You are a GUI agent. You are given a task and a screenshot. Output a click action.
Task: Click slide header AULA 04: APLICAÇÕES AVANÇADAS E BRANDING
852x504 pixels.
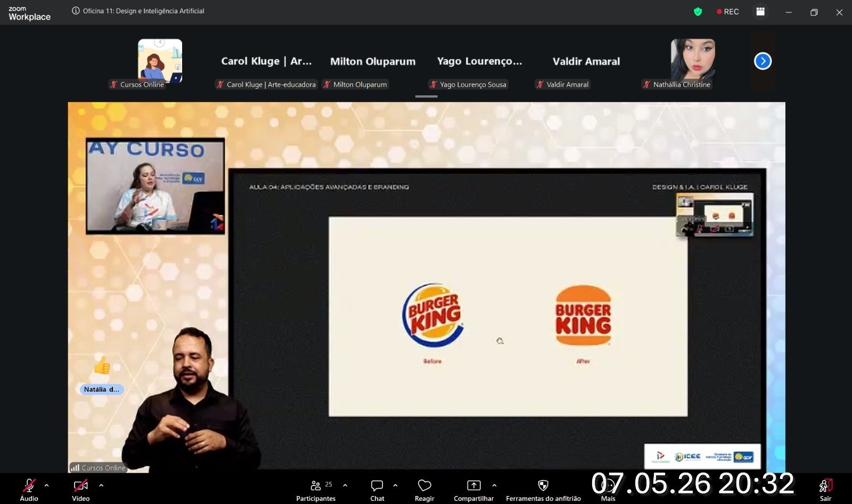coord(329,187)
